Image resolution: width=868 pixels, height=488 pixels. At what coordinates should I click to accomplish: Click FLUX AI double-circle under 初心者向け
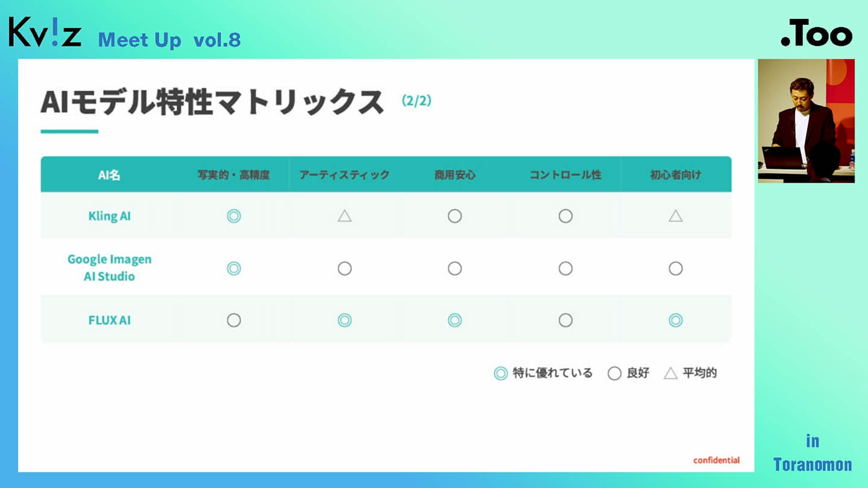point(676,321)
